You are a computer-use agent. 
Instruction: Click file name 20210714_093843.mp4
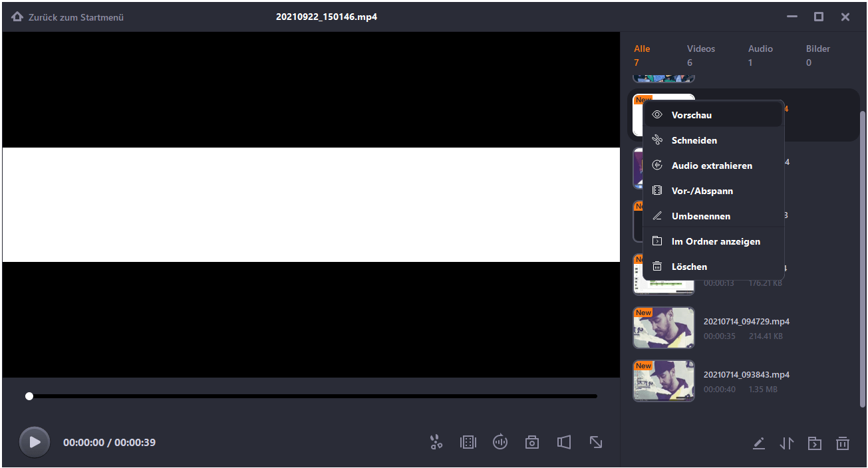point(746,375)
